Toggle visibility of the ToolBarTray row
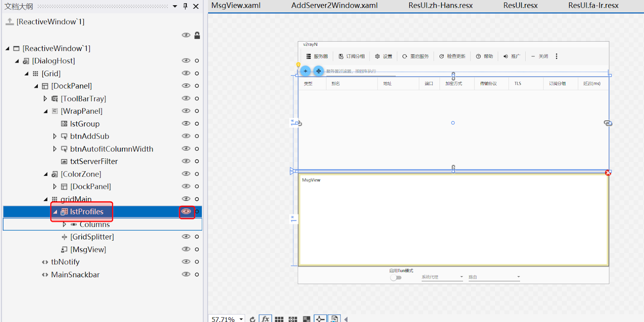Viewport: 644px width, 322px height. coord(186,98)
